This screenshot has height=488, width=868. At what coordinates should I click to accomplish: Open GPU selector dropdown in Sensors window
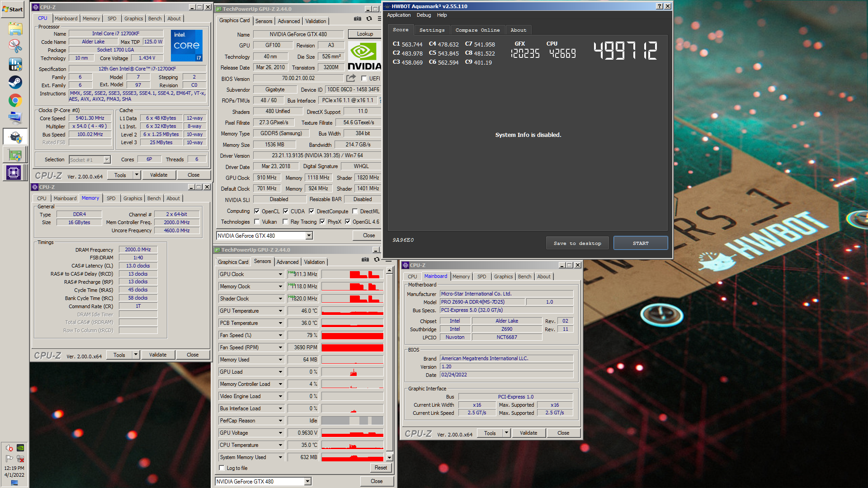308,482
